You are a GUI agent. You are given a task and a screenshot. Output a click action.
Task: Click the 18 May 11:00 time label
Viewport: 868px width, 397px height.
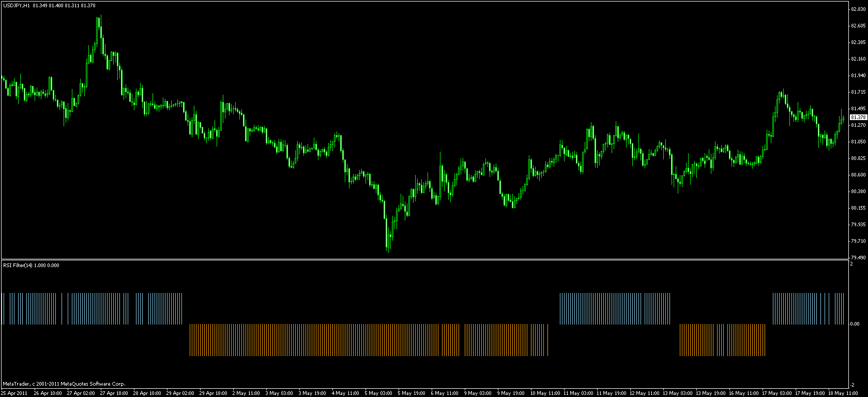(843, 393)
